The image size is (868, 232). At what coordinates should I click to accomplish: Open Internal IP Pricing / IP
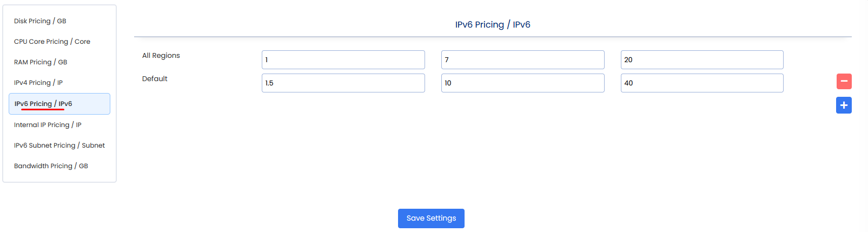point(48,125)
